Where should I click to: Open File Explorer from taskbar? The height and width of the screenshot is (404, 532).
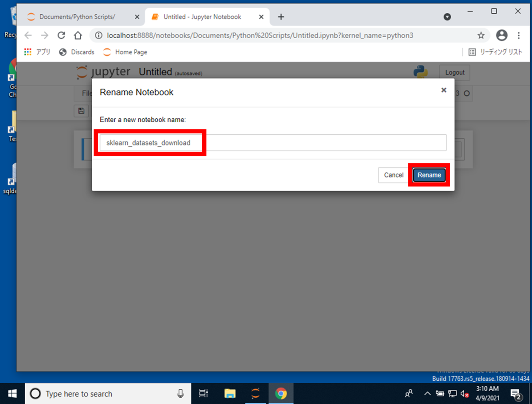coord(230,393)
